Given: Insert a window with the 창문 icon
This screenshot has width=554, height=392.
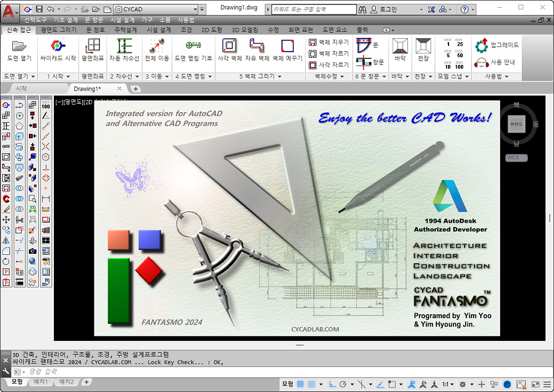Looking at the screenshot, I should [x=364, y=62].
